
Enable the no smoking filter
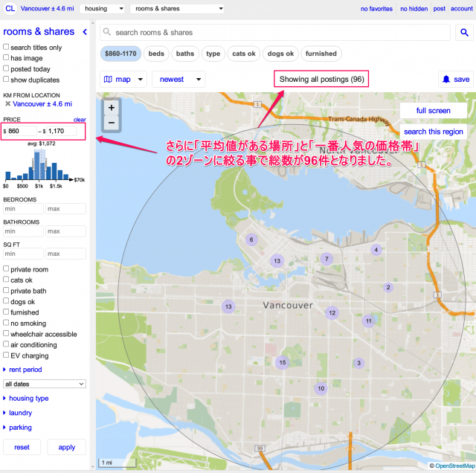[6, 323]
